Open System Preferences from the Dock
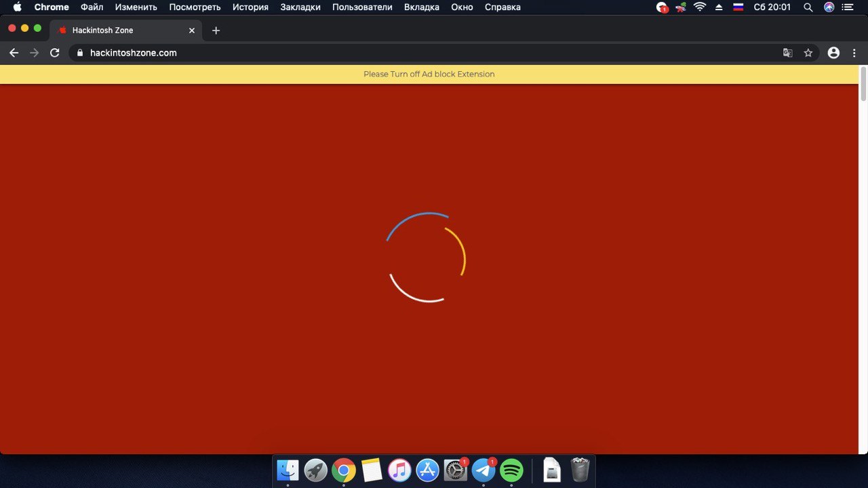Screen dimensions: 868x488 pyautogui.click(x=456, y=470)
